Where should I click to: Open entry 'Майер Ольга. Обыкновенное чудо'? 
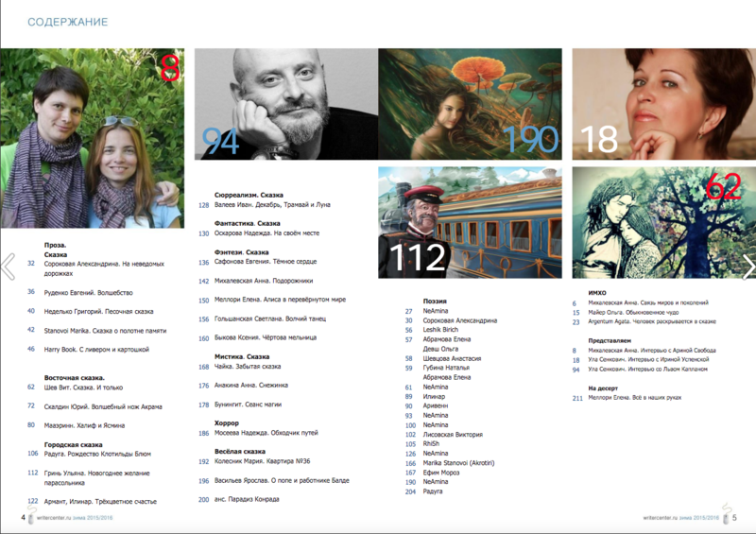point(633,313)
